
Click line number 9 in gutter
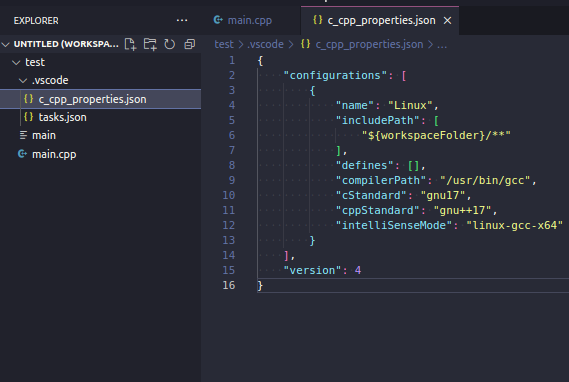point(232,180)
